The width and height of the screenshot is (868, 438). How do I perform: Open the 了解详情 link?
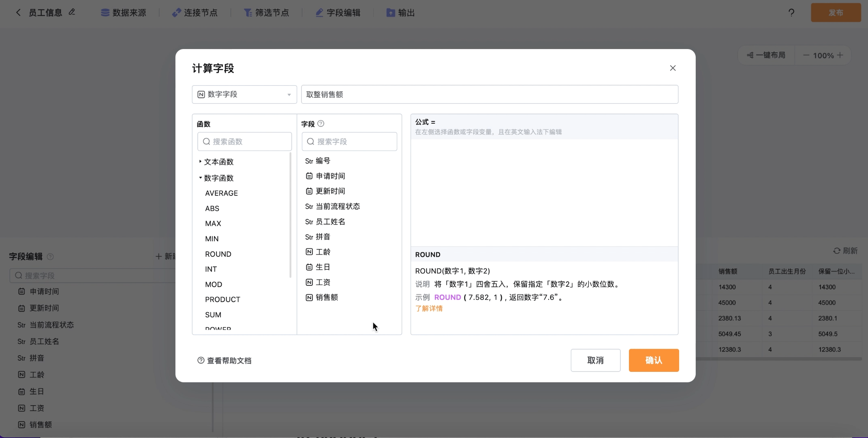point(429,309)
